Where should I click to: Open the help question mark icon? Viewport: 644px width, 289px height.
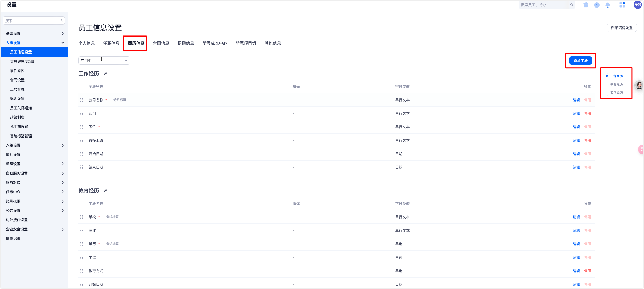point(597,5)
